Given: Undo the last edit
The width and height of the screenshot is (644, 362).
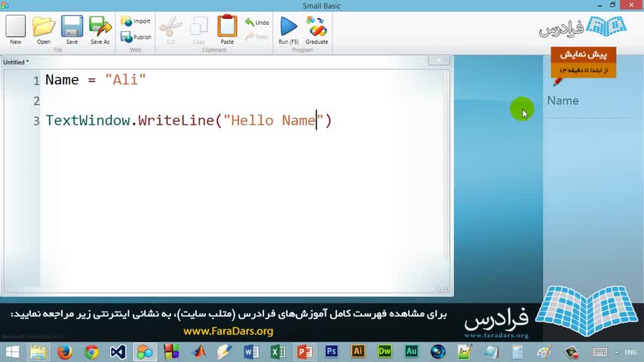Looking at the screenshot, I should tap(257, 22).
